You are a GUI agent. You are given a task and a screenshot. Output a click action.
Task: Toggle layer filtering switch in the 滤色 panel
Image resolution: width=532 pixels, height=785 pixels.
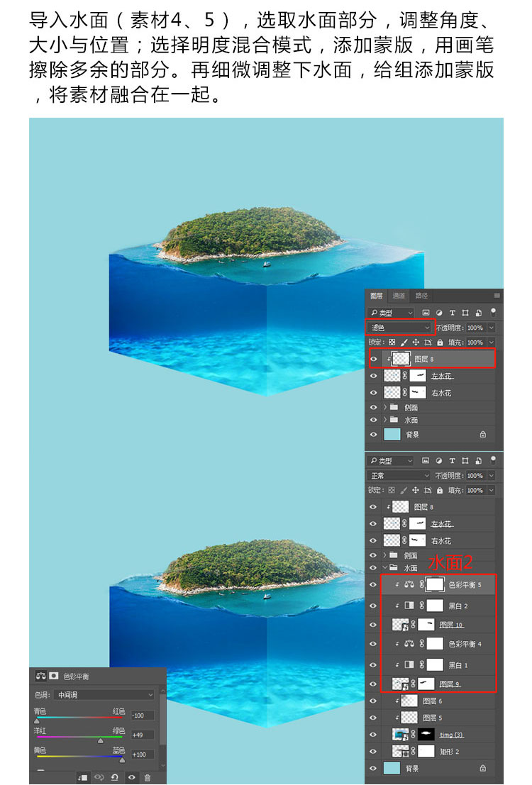[494, 313]
